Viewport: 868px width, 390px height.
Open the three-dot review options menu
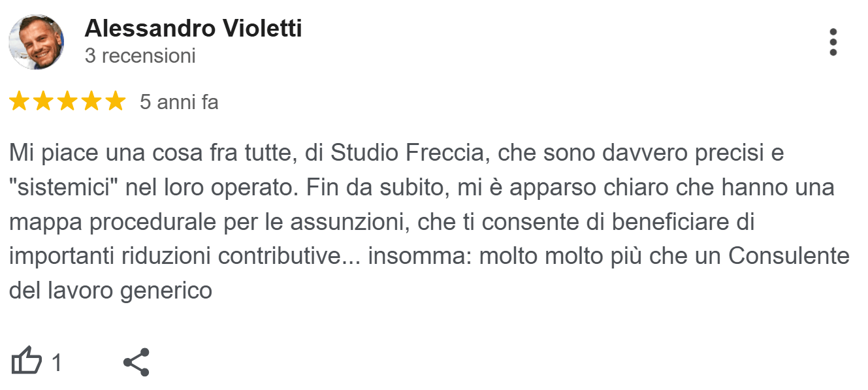click(833, 42)
